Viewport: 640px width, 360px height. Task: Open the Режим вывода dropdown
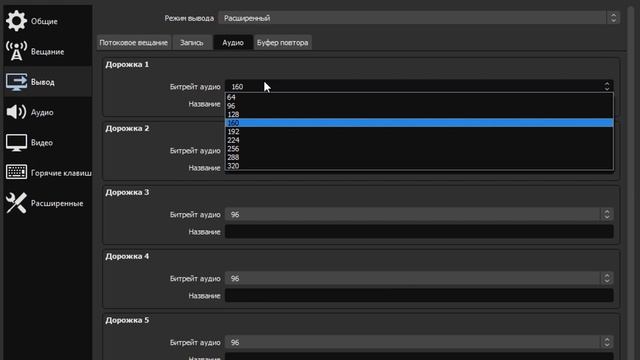coord(419,18)
